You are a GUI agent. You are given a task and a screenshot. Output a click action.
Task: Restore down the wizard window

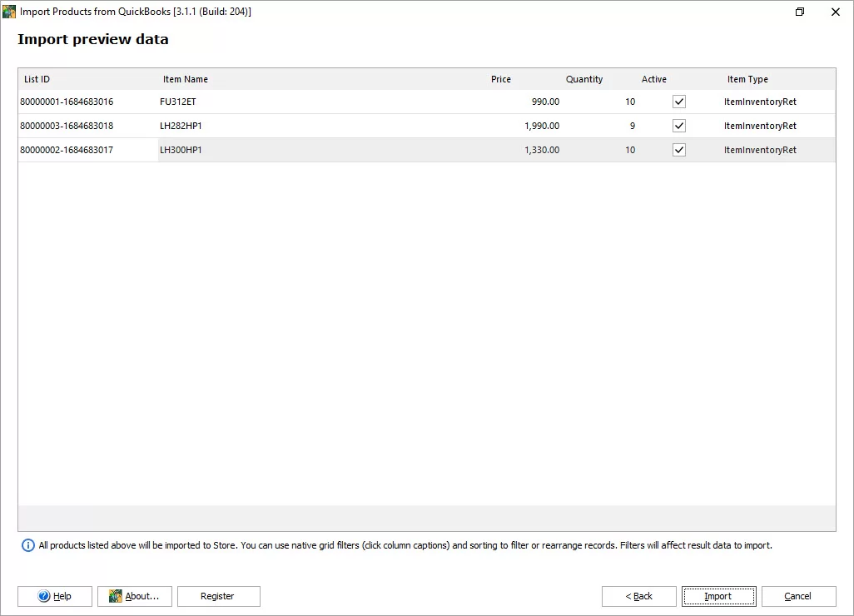(799, 12)
